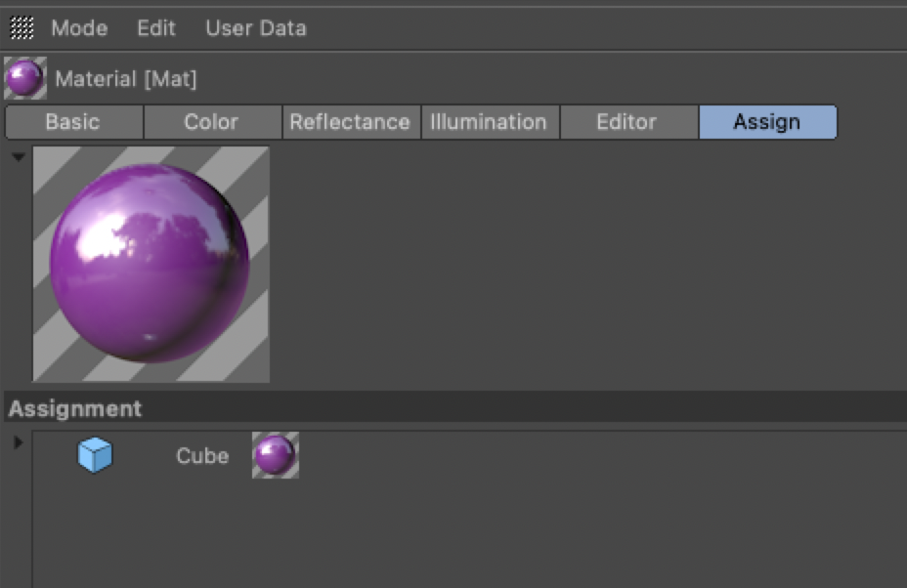The height and width of the screenshot is (588, 907).
Task: Collapse the material preview disclosure triangle
Action: click(19, 156)
